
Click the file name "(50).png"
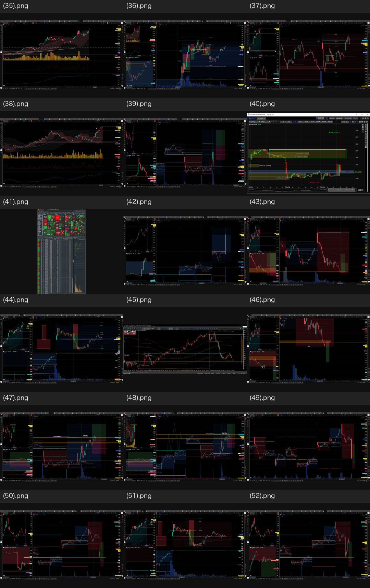point(16,496)
